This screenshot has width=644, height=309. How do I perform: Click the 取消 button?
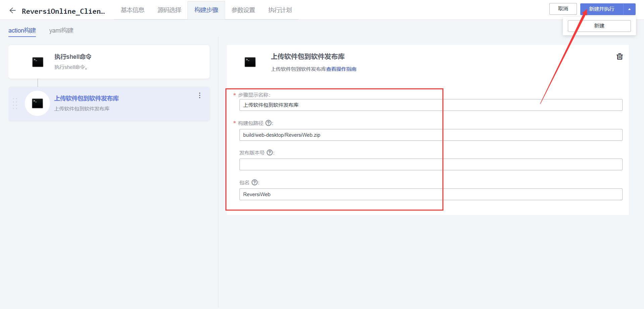tap(563, 9)
